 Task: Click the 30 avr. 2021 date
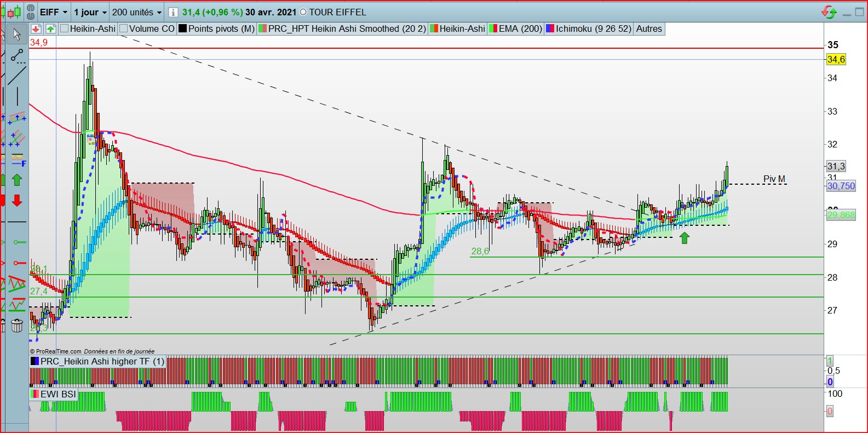pyautogui.click(x=271, y=12)
